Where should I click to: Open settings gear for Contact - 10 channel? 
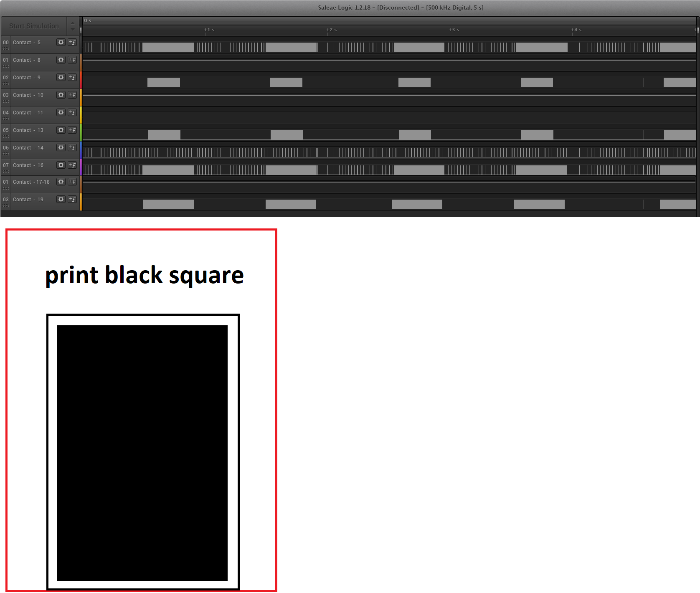(61, 95)
